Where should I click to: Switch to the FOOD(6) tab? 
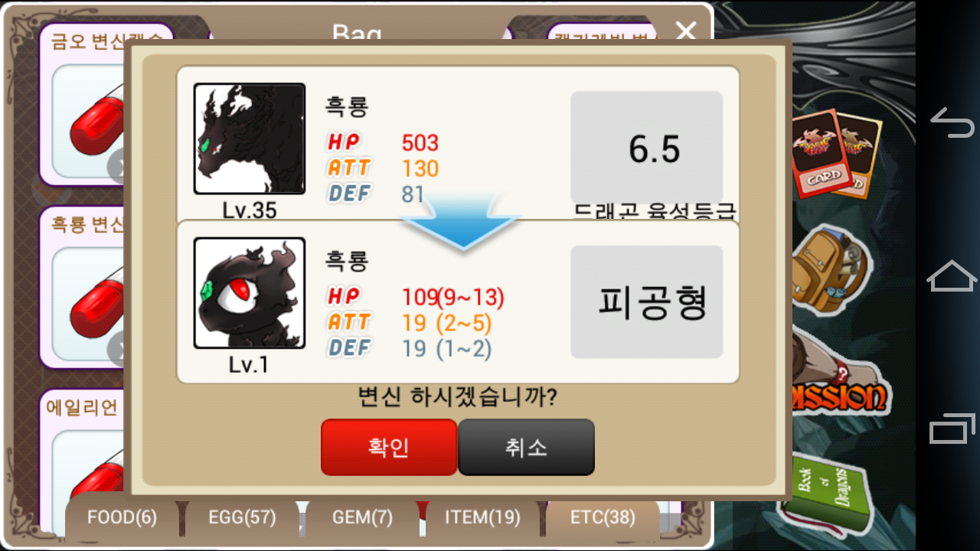[x=122, y=518]
